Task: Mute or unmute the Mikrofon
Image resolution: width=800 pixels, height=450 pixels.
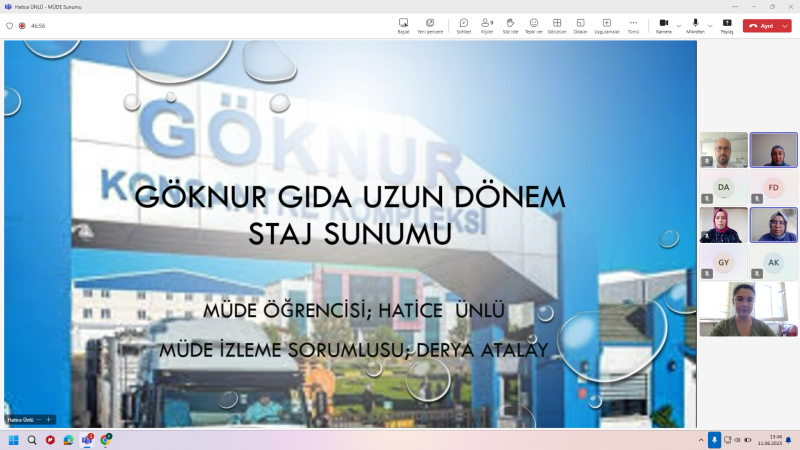Action: (x=695, y=26)
